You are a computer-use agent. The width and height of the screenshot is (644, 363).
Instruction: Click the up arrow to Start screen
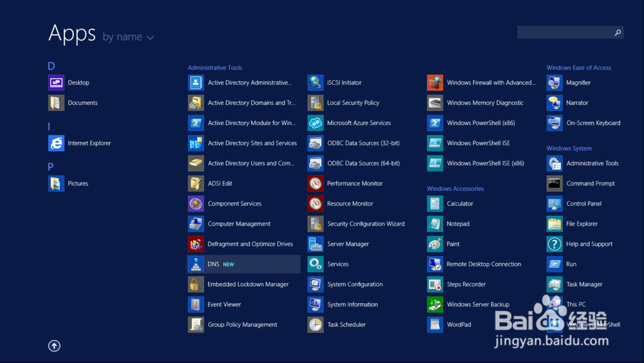click(x=54, y=346)
